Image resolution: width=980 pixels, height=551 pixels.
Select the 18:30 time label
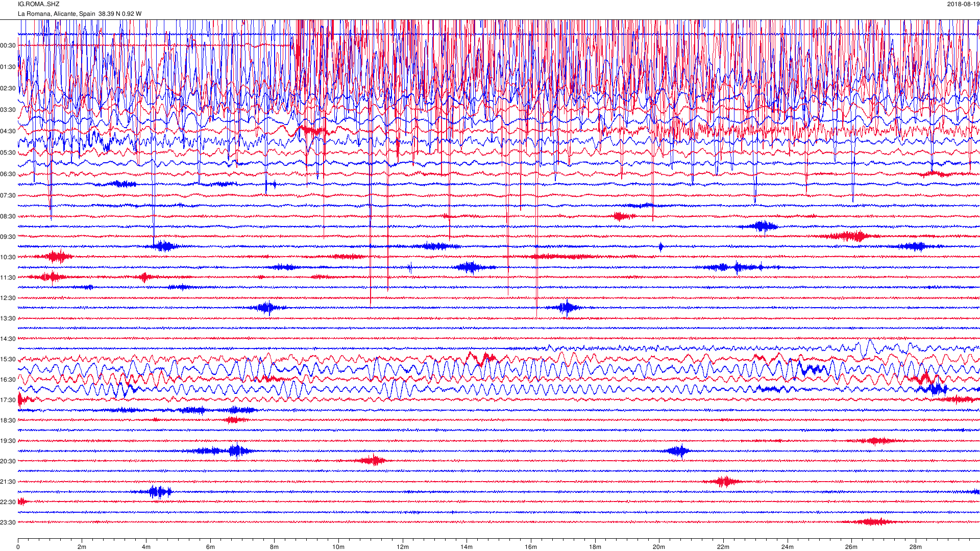(x=8, y=420)
